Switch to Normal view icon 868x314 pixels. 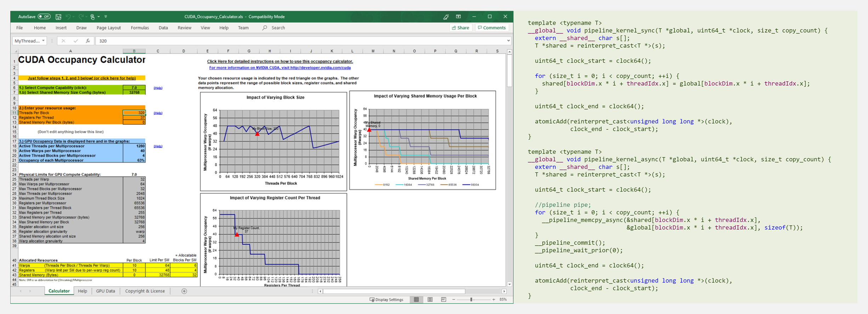[x=416, y=299]
